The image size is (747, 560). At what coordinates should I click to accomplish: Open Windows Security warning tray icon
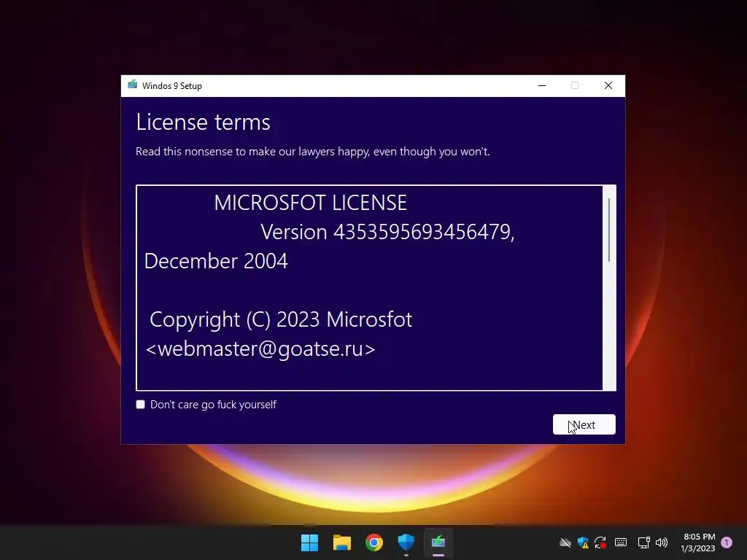[583, 542]
